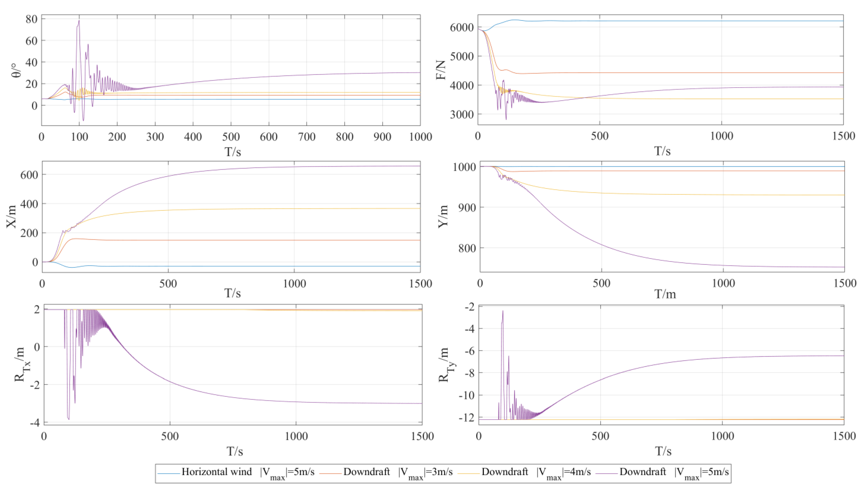Viewport: 868px width, 492px height.
Task: Click the Y/m y-axis label
Action: coord(443,217)
